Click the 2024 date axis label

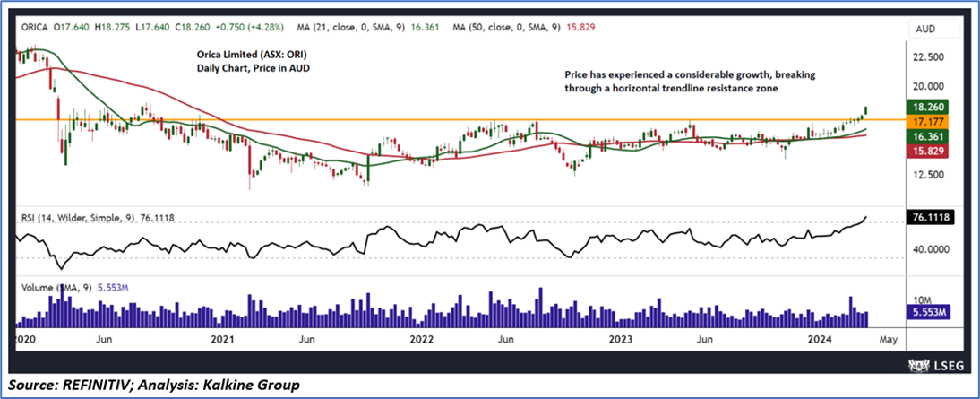tap(818, 339)
